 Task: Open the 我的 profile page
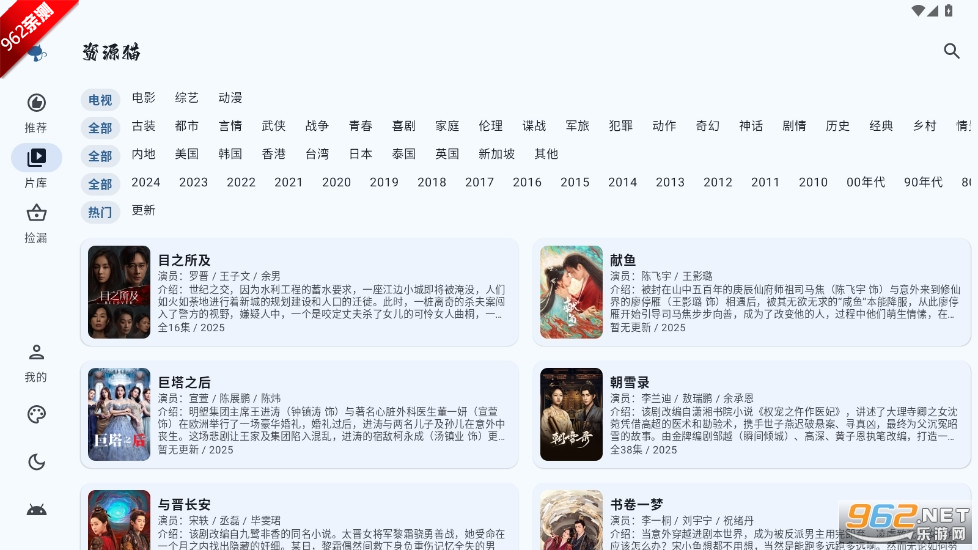point(36,363)
